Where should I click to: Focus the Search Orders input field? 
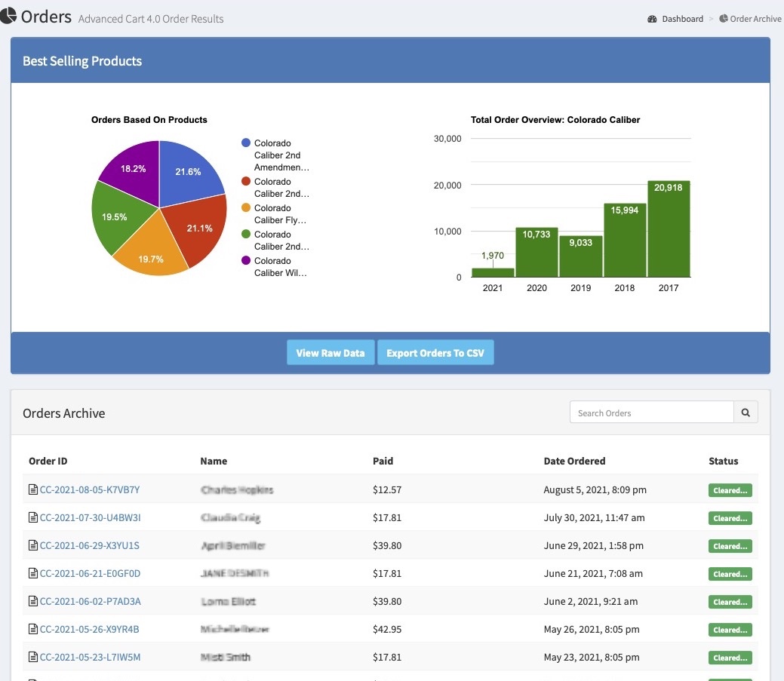(652, 413)
